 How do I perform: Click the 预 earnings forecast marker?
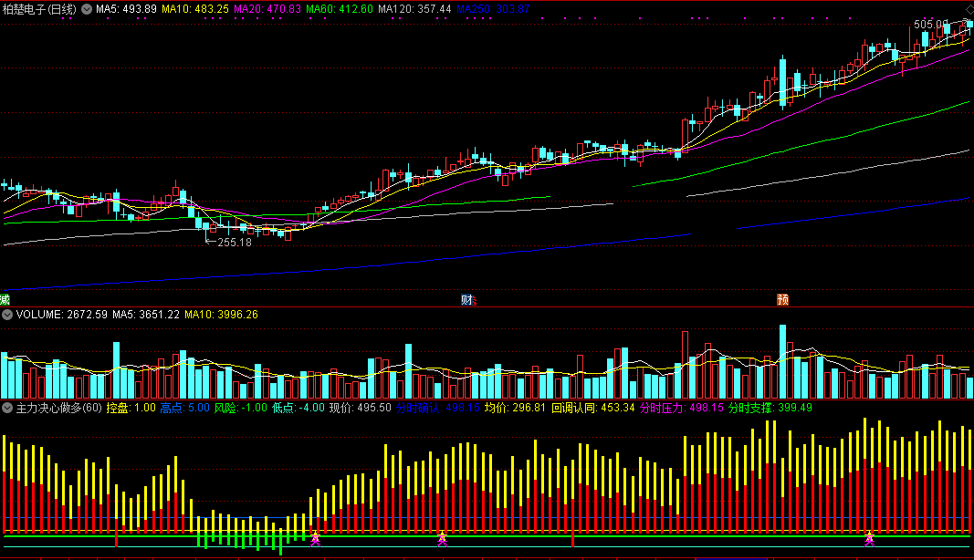[782, 300]
